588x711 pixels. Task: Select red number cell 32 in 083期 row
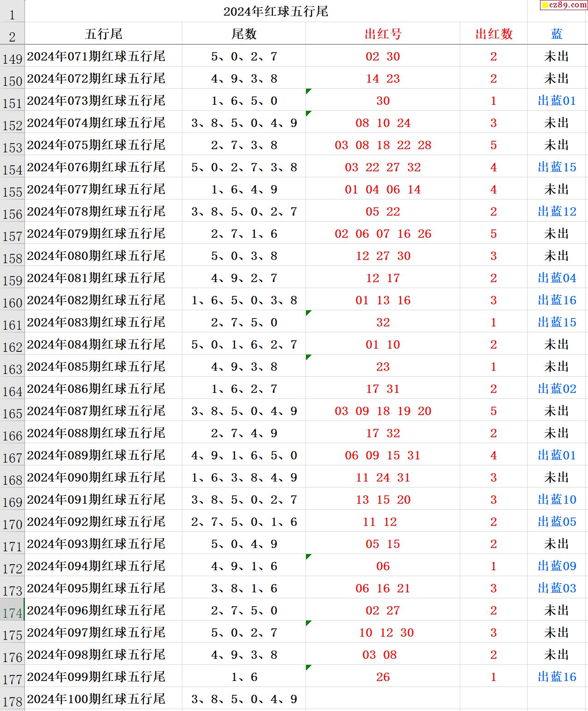point(383,322)
